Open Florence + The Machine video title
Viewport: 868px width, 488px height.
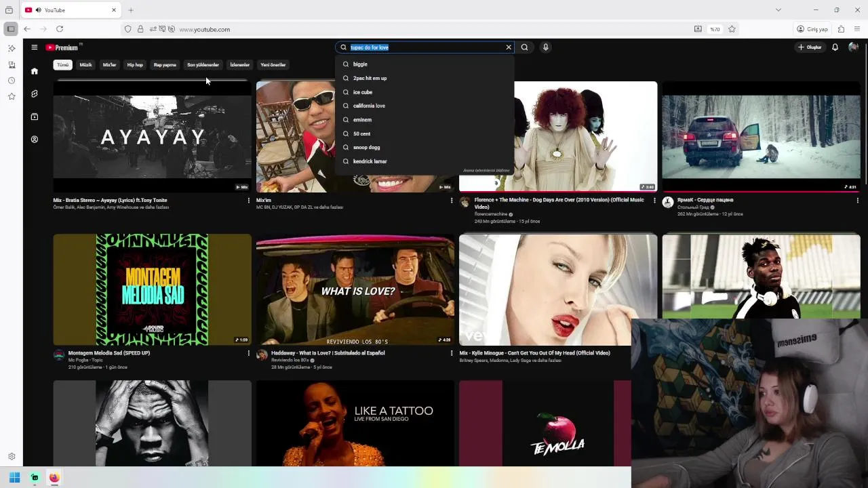click(x=559, y=203)
